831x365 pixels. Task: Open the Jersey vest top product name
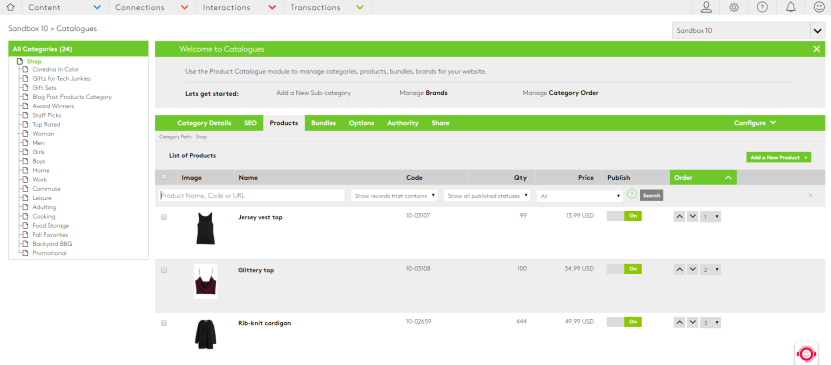[260, 217]
